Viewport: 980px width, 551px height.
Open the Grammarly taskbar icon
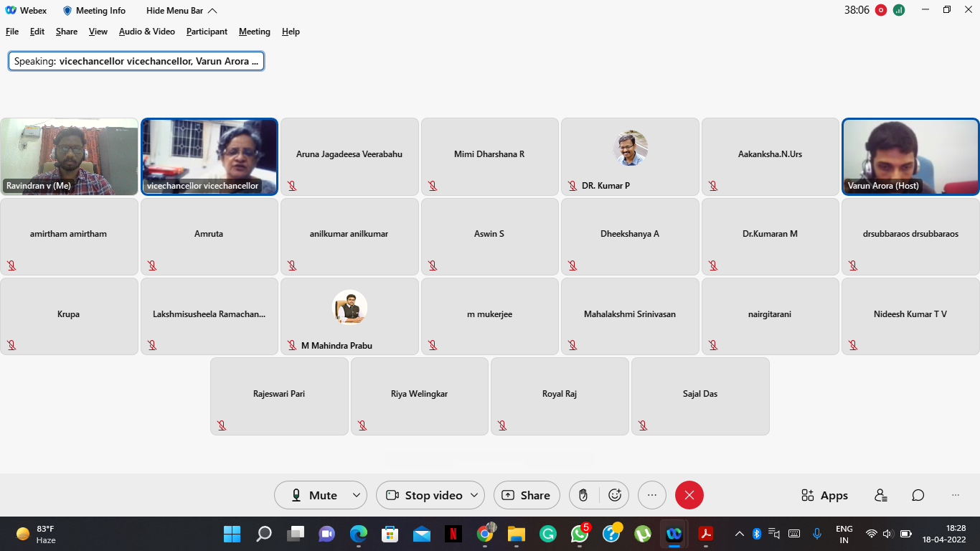pyautogui.click(x=548, y=534)
